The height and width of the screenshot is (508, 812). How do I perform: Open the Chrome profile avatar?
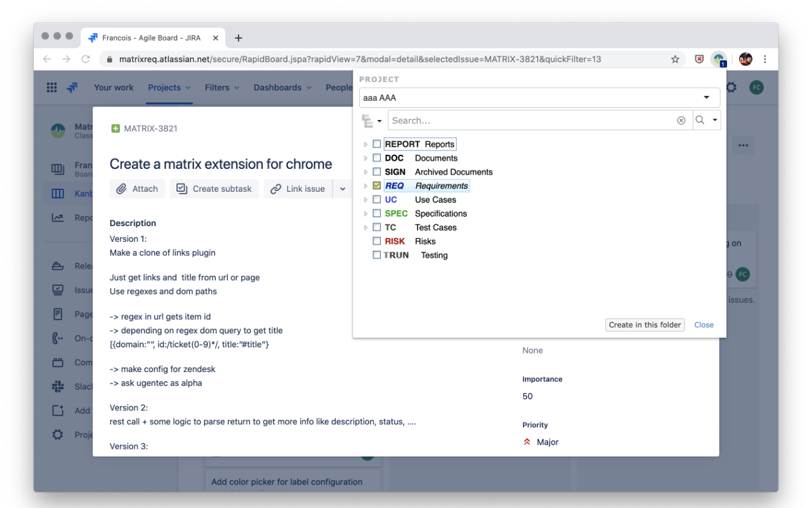(x=745, y=59)
